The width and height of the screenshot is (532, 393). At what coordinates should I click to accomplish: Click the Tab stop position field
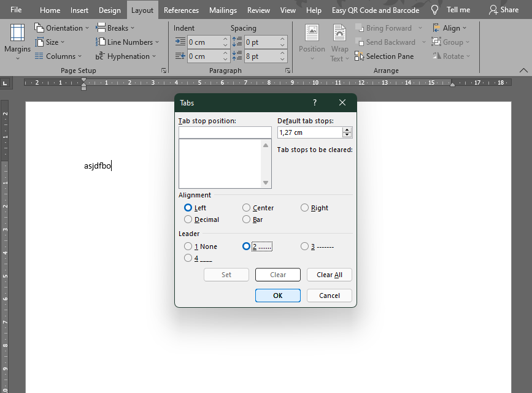[225, 132]
